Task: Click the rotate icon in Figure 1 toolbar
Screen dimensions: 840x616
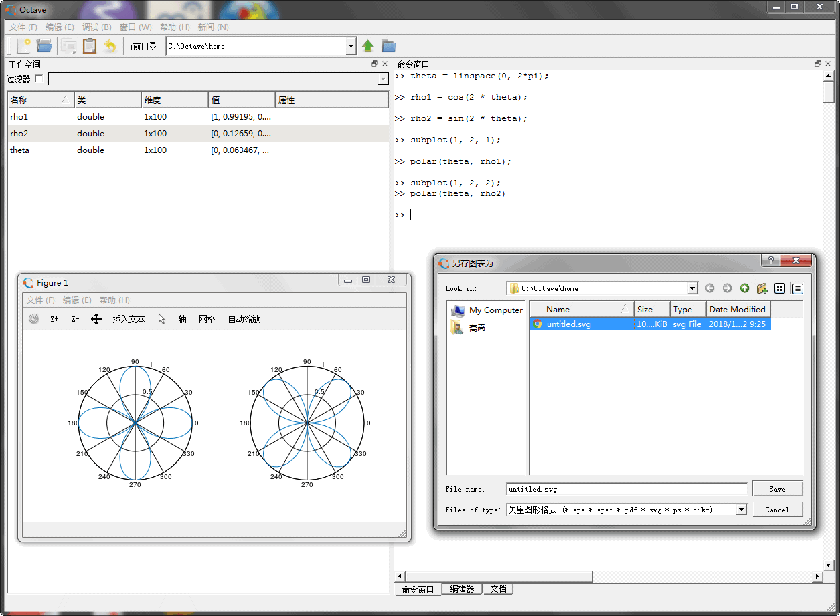Action: click(x=34, y=319)
